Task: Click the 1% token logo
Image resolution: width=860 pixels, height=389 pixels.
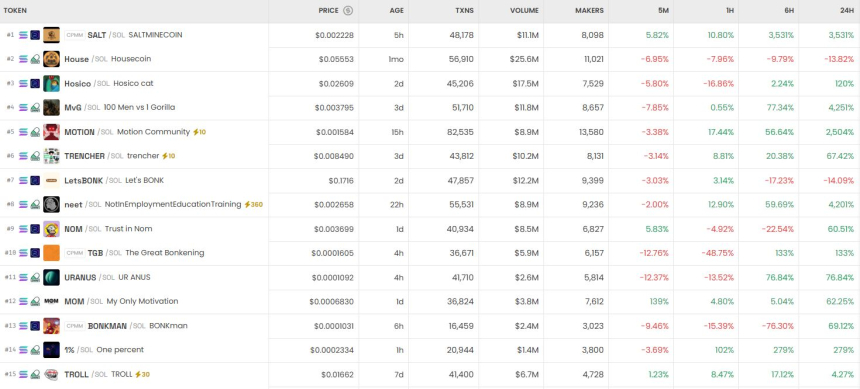Action: click(x=52, y=349)
